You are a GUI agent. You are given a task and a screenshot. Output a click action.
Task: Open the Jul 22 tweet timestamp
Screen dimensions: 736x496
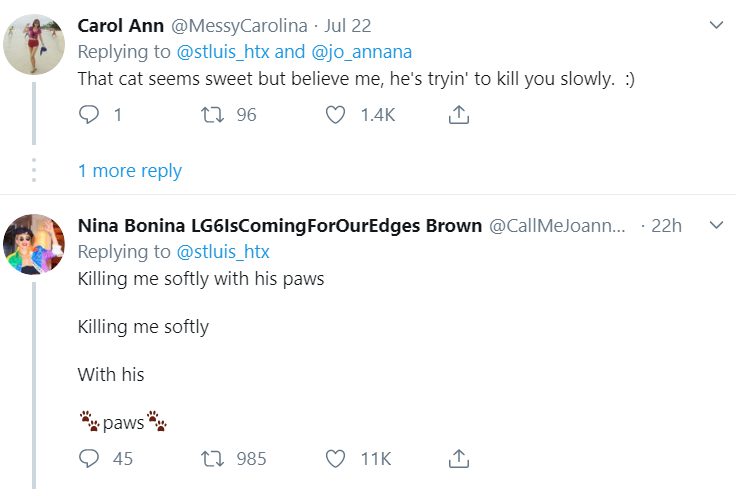[x=348, y=26]
